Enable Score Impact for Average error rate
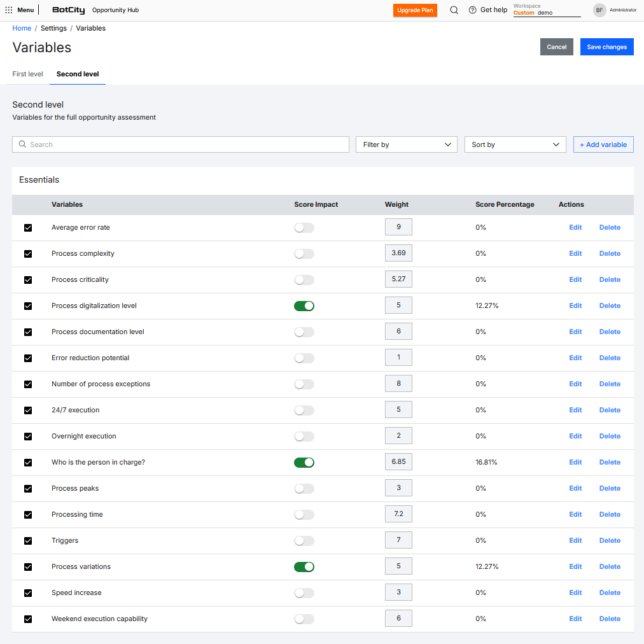Viewport: 644px width, 644px height. 304,228
